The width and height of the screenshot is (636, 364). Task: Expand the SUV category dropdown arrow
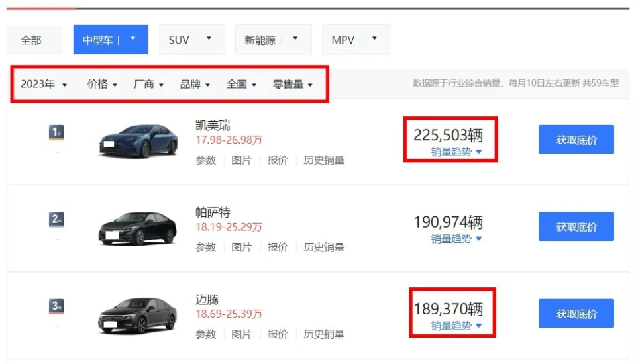click(x=209, y=38)
